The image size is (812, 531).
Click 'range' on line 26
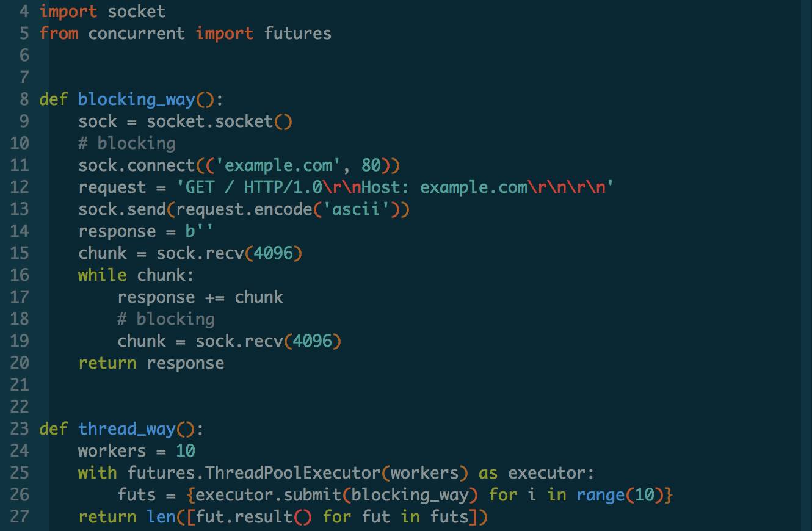[x=600, y=495]
